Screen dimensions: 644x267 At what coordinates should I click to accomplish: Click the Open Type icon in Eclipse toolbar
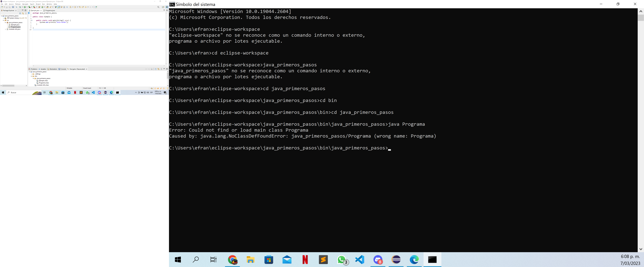(x=48, y=7)
